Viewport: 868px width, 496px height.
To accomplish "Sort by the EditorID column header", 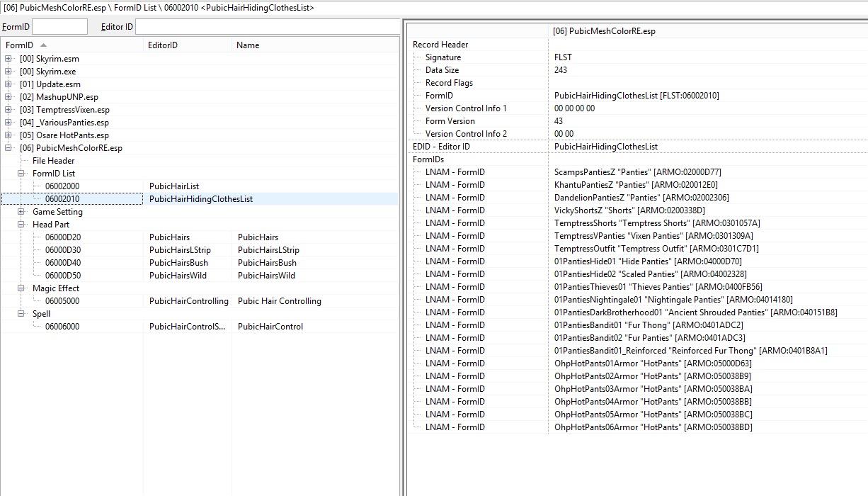I will [x=188, y=45].
